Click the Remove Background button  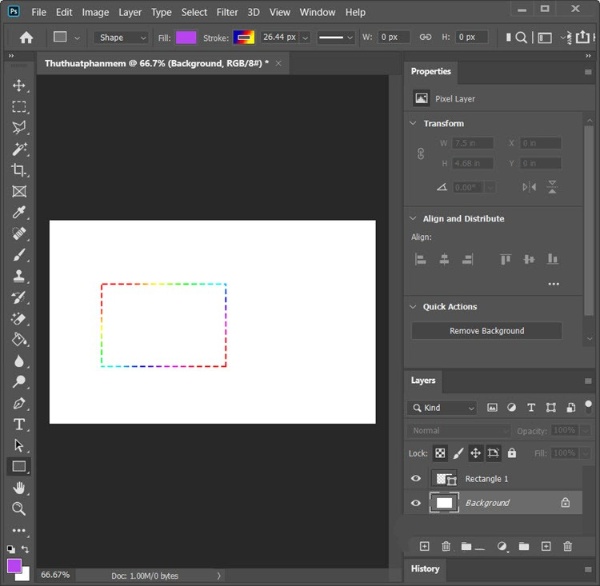coord(486,331)
